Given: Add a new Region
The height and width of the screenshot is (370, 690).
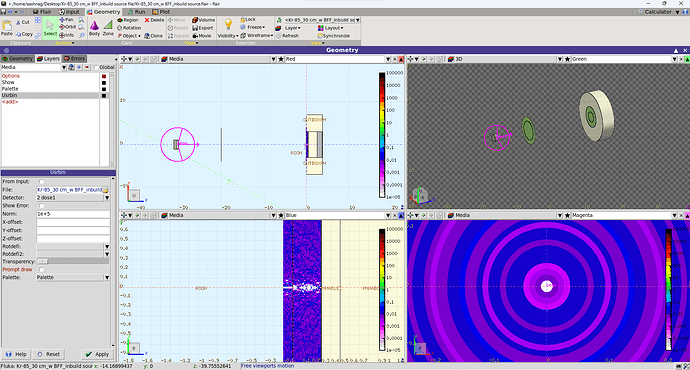Looking at the screenshot, I should coord(128,20).
